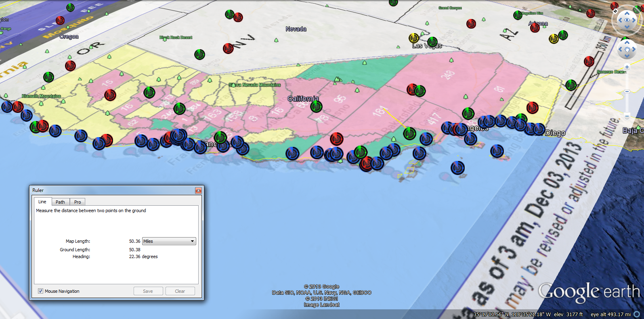Open the Pro tab in Ruler
The width and height of the screenshot is (644, 319).
coord(78,202)
